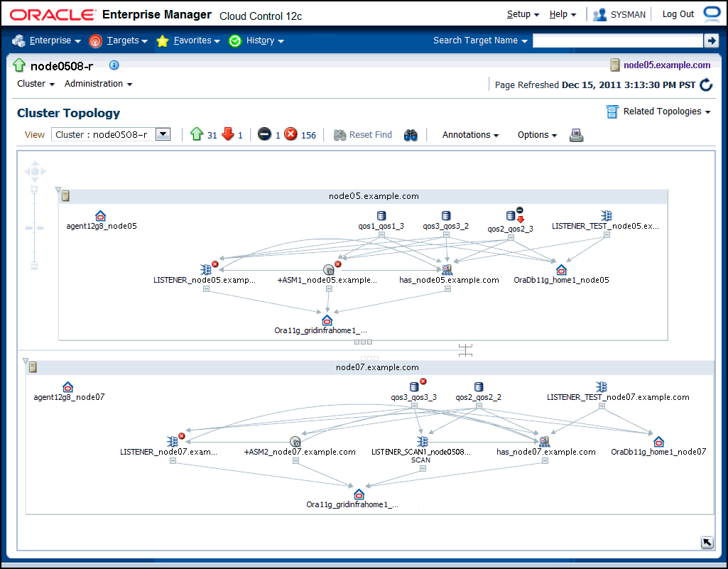Select the qos2_qos2_2 database icon

(x=479, y=386)
